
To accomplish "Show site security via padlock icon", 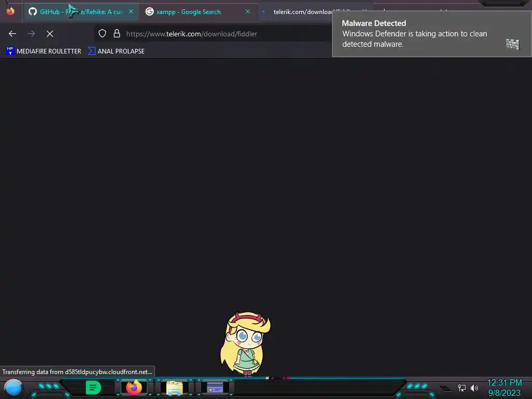I will coord(117,34).
